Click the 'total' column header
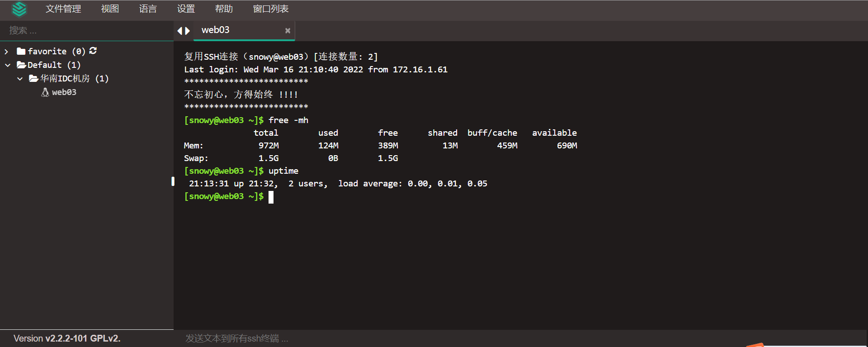This screenshot has height=347, width=868. click(x=266, y=133)
